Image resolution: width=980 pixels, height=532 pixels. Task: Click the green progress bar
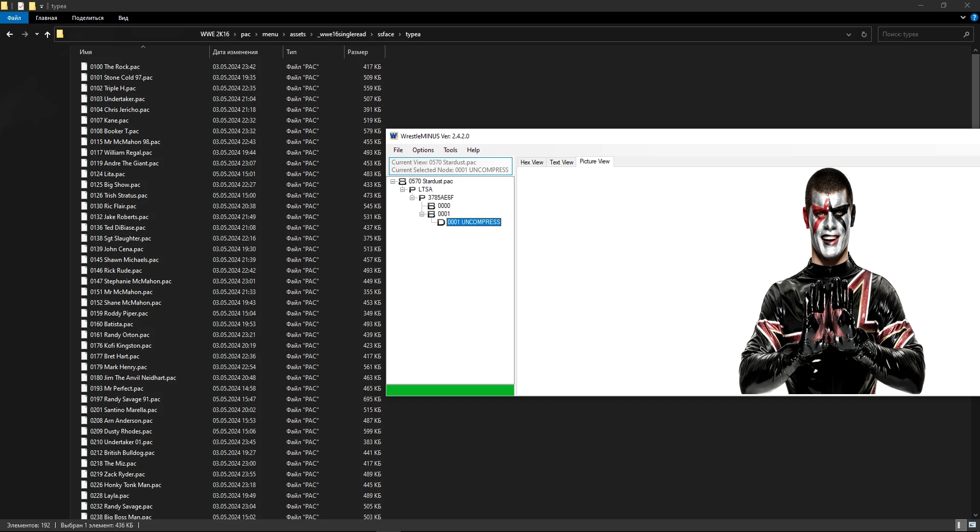(450, 391)
